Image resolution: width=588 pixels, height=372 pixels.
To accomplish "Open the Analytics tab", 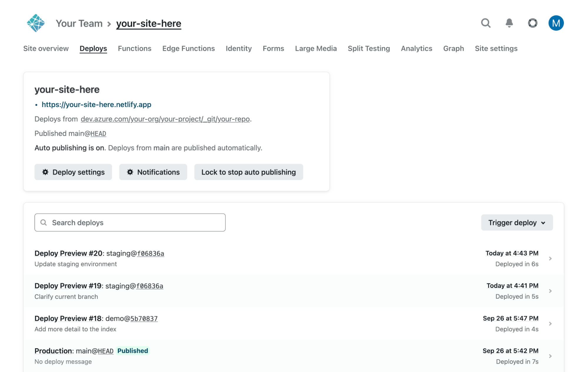I will pyautogui.click(x=416, y=49).
